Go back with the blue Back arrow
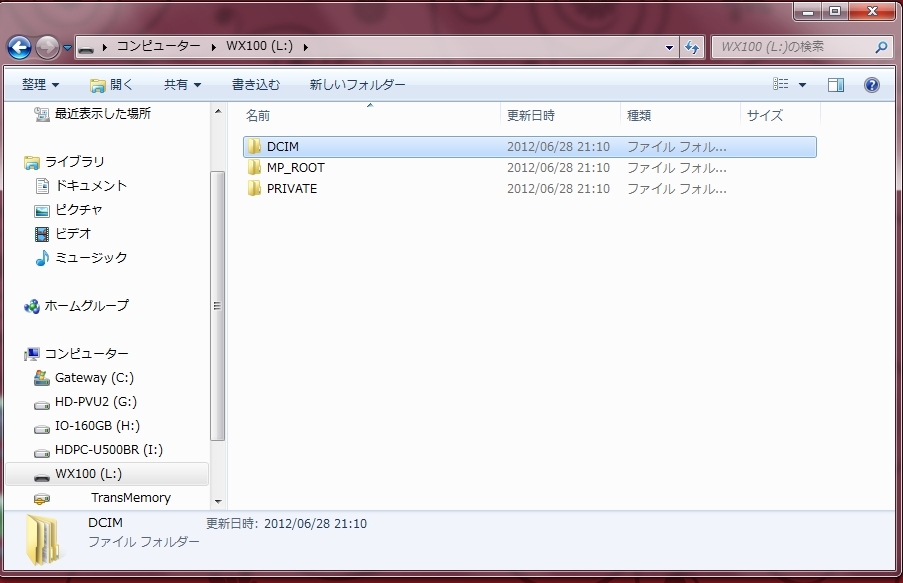903x583 pixels. tap(20, 47)
